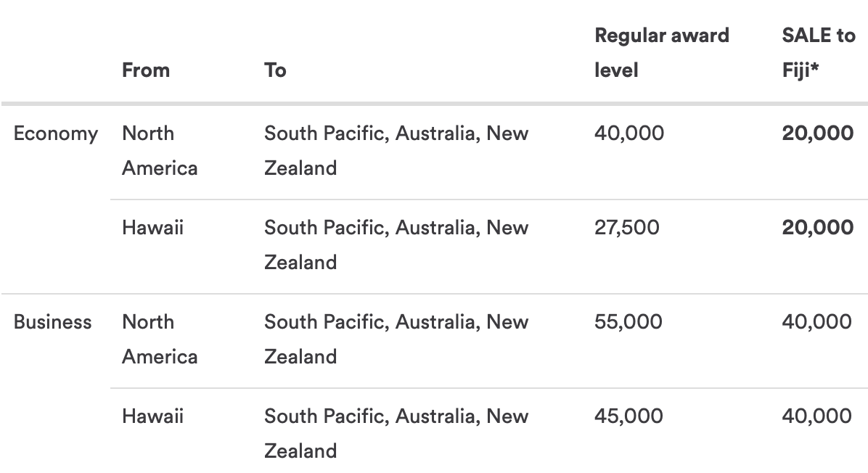
Task: Click the 'From' column header
Action: click(x=146, y=70)
